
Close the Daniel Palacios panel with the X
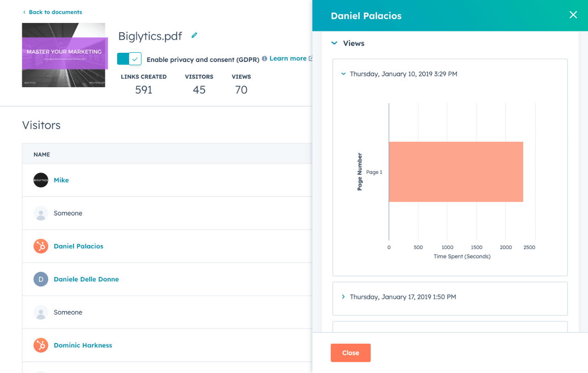(x=573, y=15)
